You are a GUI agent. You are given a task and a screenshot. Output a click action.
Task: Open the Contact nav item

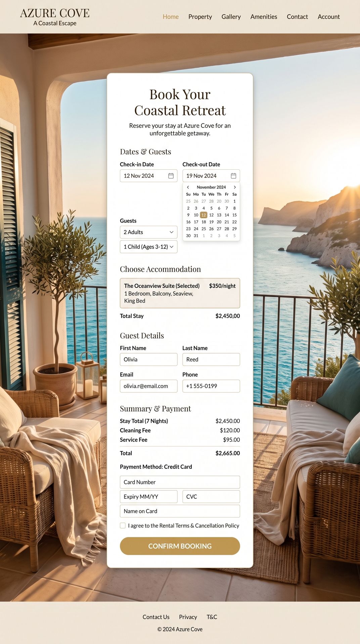click(x=297, y=17)
